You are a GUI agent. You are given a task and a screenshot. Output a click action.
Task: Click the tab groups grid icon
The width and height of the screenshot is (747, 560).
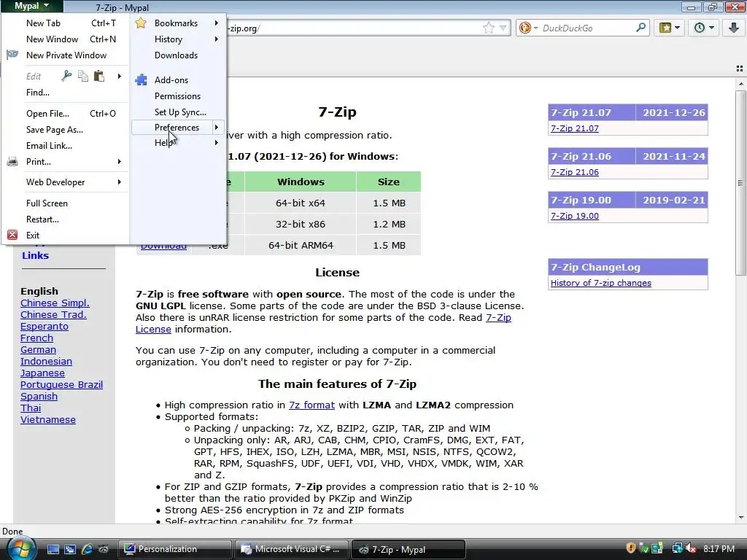click(x=740, y=69)
